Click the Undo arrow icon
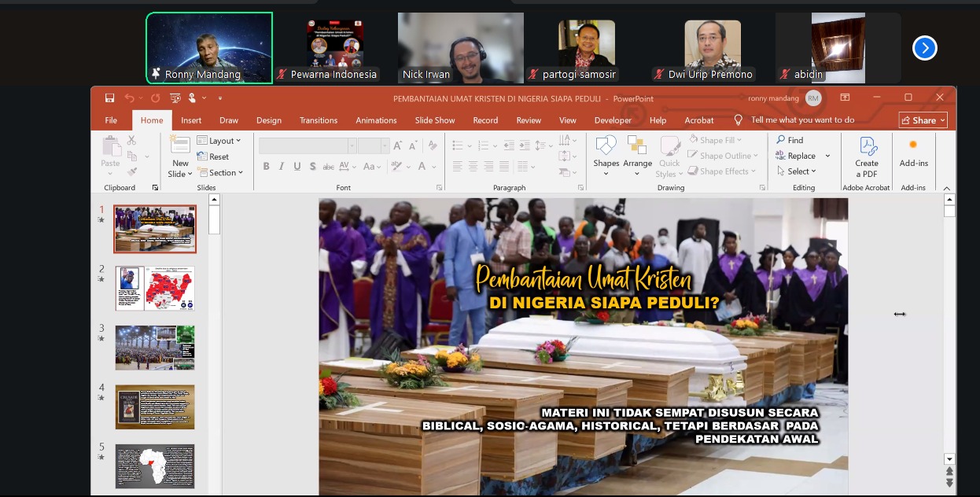This screenshot has width=980, height=497. (x=129, y=98)
